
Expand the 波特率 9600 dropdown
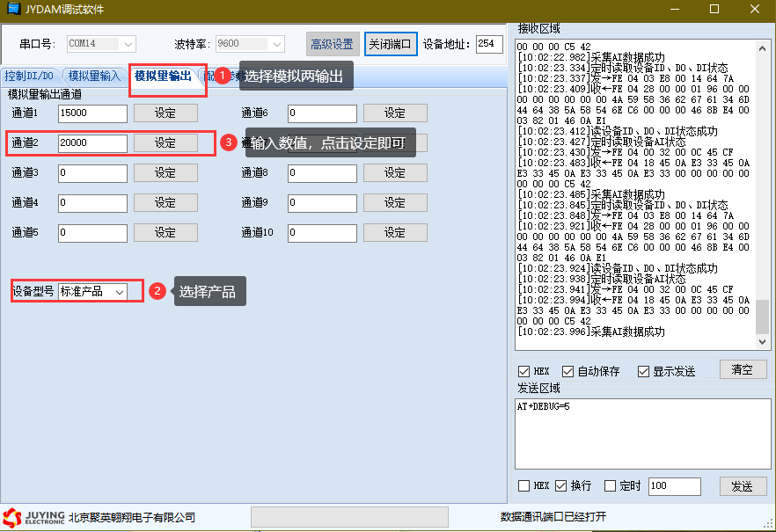click(277, 44)
